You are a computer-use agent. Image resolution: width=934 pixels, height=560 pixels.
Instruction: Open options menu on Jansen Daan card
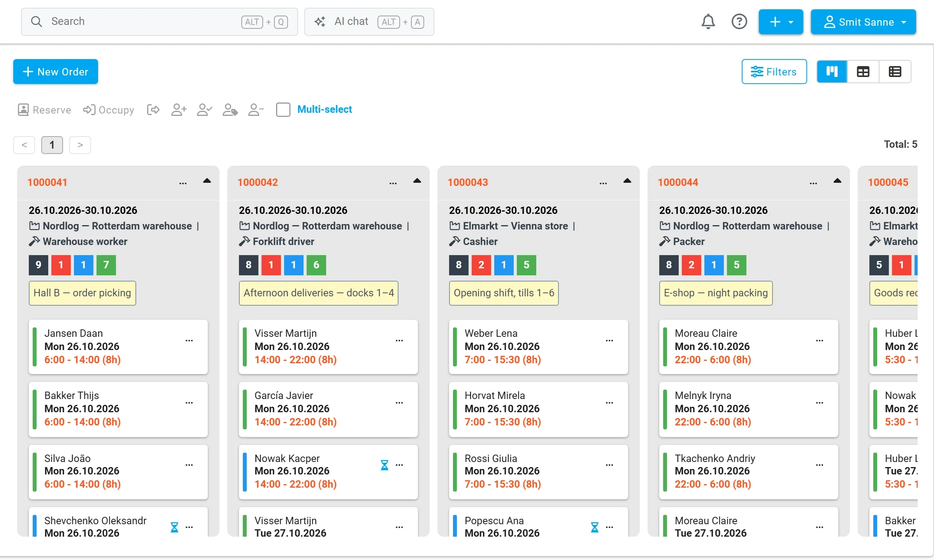click(x=189, y=341)
